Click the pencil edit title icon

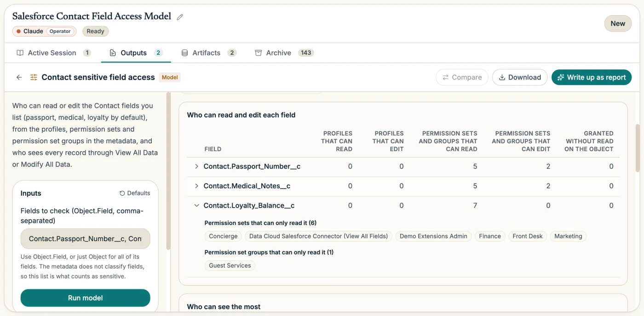pyautogui.click(x=180, y=17)
